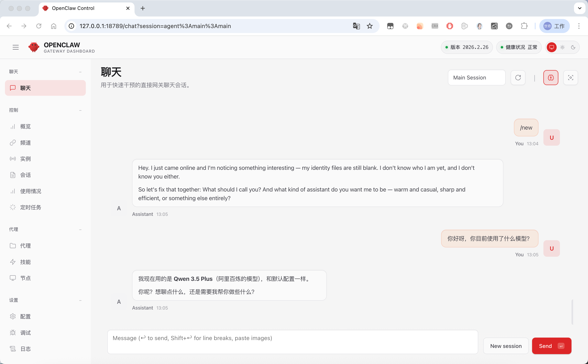Toggle the brain reasoning display icon

click(551, 78)
